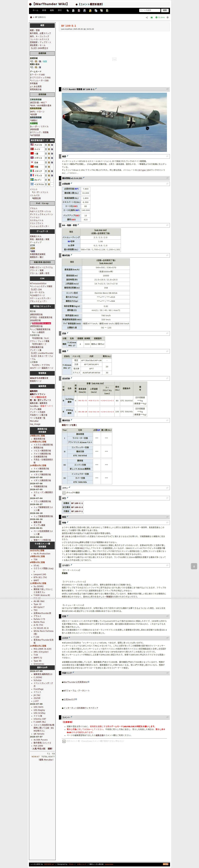Click the German flag icon beside ドイツ

32,149
